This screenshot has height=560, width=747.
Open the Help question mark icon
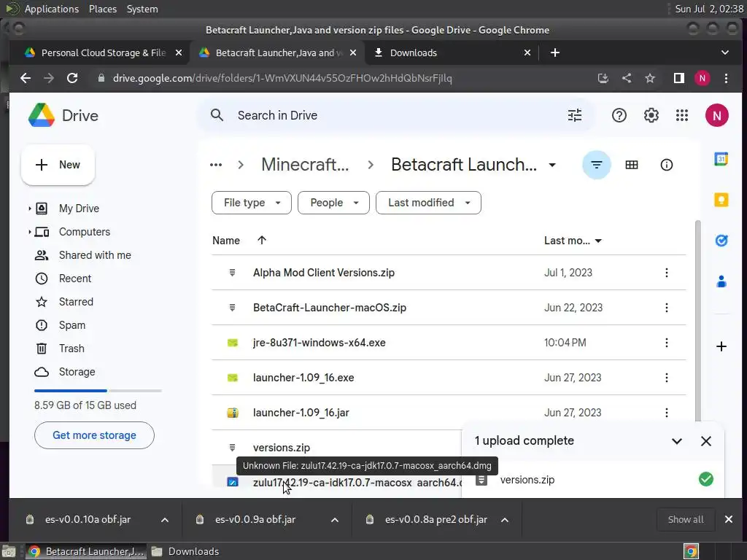(619, 115)
